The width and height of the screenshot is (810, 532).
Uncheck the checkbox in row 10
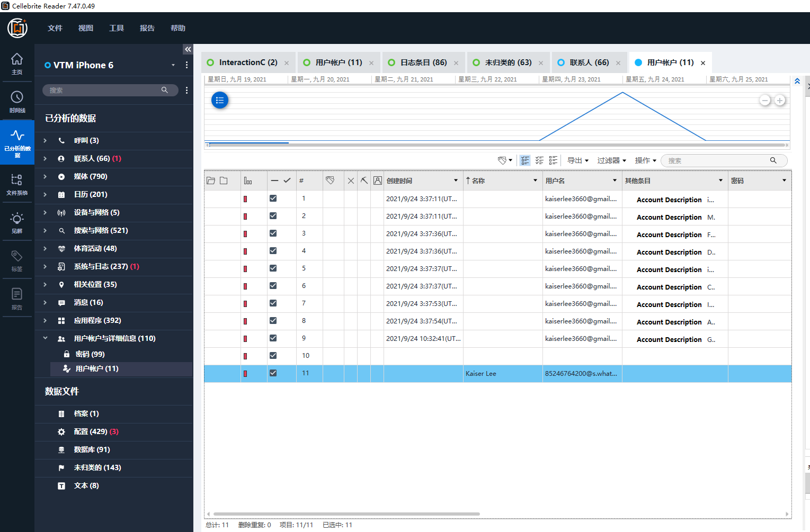tap(273, 356)
